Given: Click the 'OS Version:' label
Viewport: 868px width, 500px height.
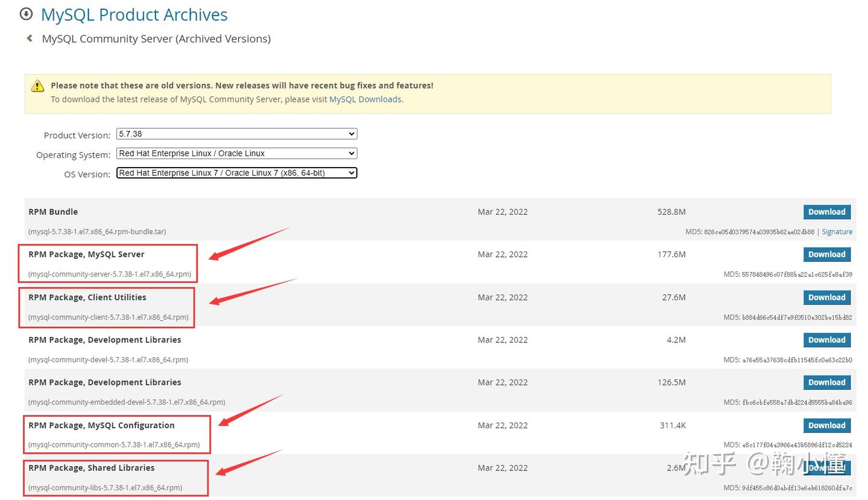Looking at the screenshot, I should click(87, 174).
